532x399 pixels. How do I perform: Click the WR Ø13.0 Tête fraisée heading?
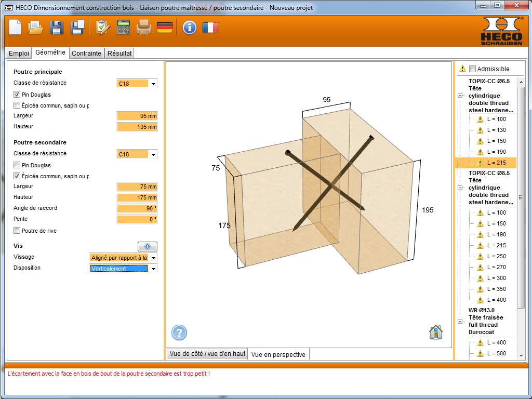tap(486, 321)
